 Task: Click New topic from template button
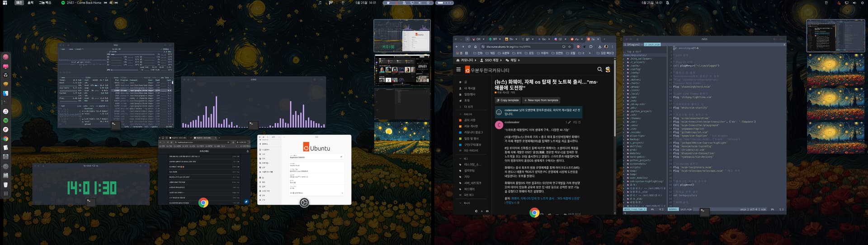pos(541,100)
